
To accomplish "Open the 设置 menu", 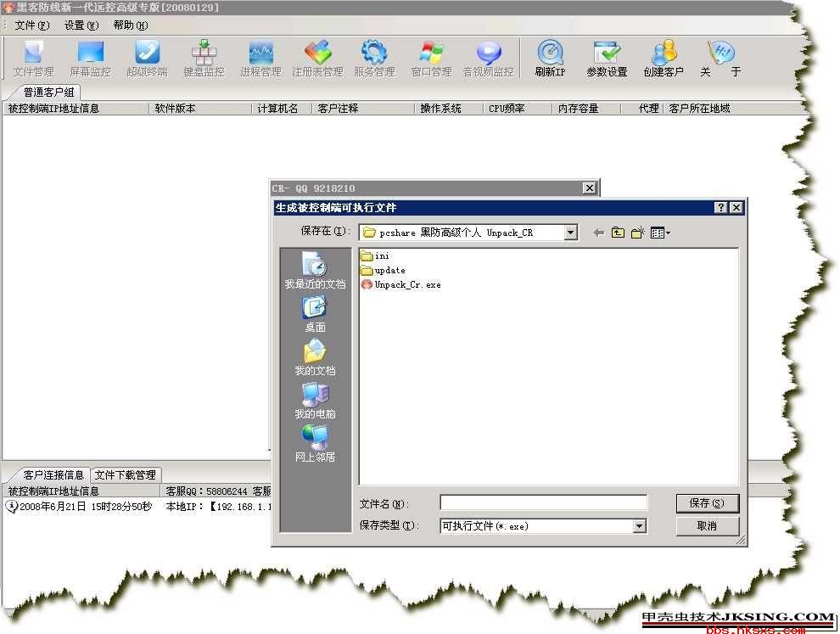I will [81, 25].
